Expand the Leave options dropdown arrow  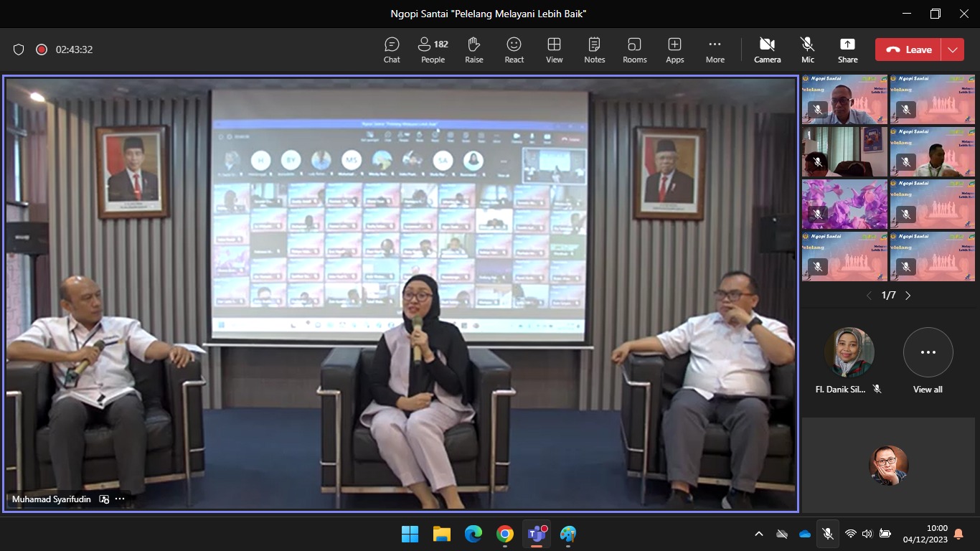tap(953, 50)
